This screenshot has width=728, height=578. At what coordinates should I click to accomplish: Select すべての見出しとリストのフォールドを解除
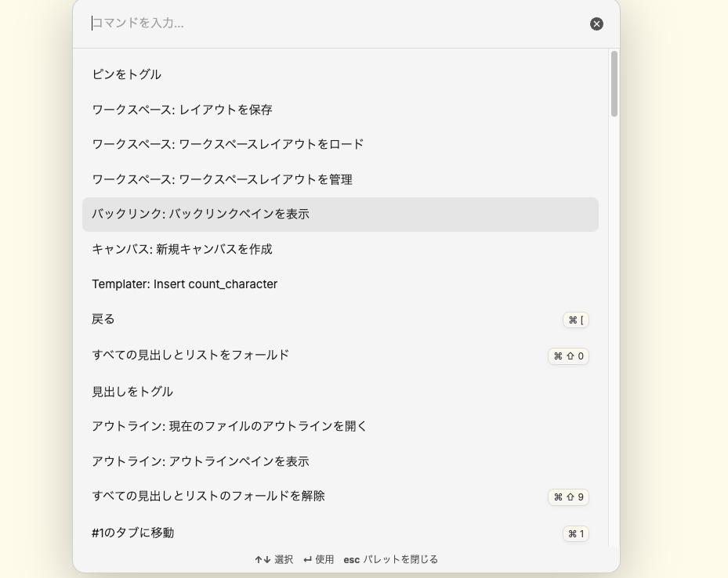[x=340, y=497]
